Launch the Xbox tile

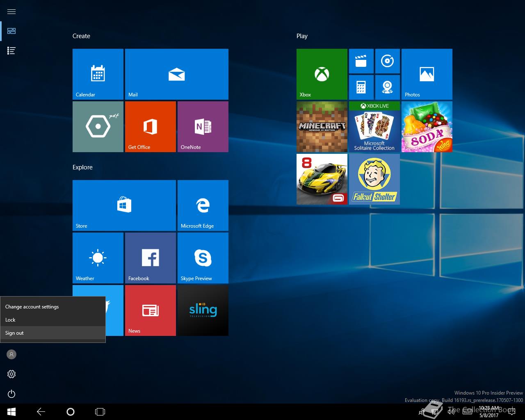pos(322,74)
